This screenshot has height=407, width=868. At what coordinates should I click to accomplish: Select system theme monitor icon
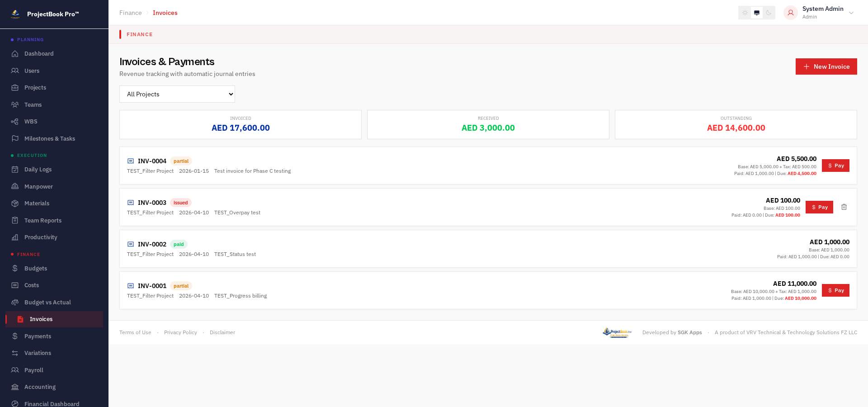(x=757, y=13)
